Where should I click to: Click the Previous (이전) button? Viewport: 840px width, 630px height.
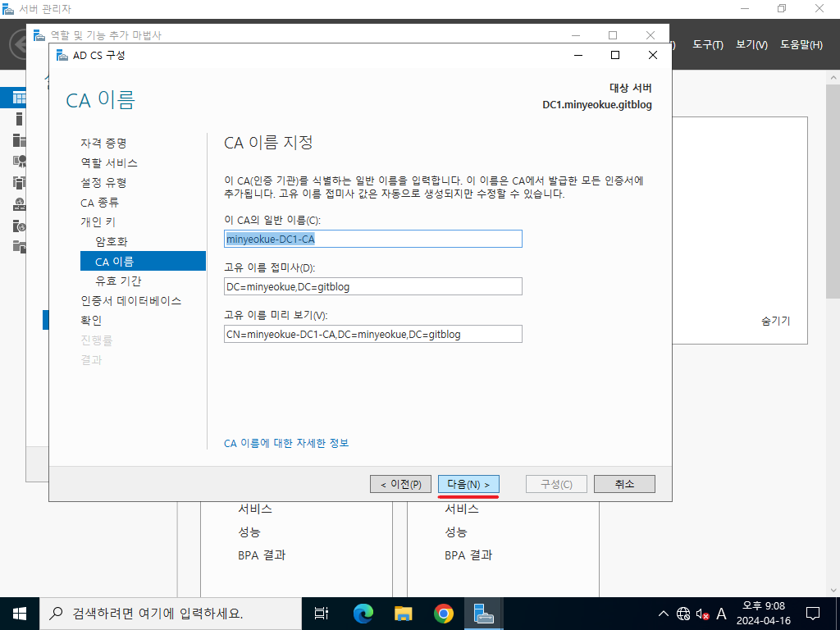[x=400, y=484]
